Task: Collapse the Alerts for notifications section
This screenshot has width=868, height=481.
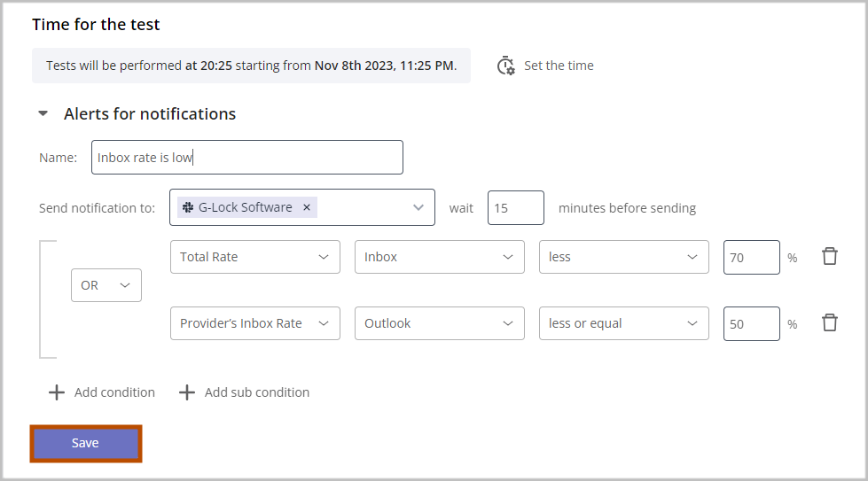Action: click(43, 113)
